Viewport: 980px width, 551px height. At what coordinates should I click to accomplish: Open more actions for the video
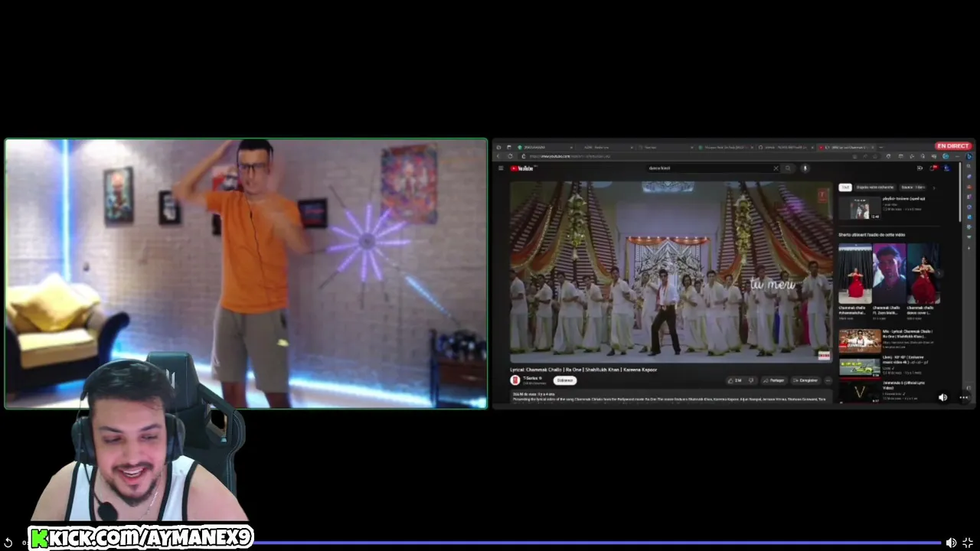click(828, 380)
